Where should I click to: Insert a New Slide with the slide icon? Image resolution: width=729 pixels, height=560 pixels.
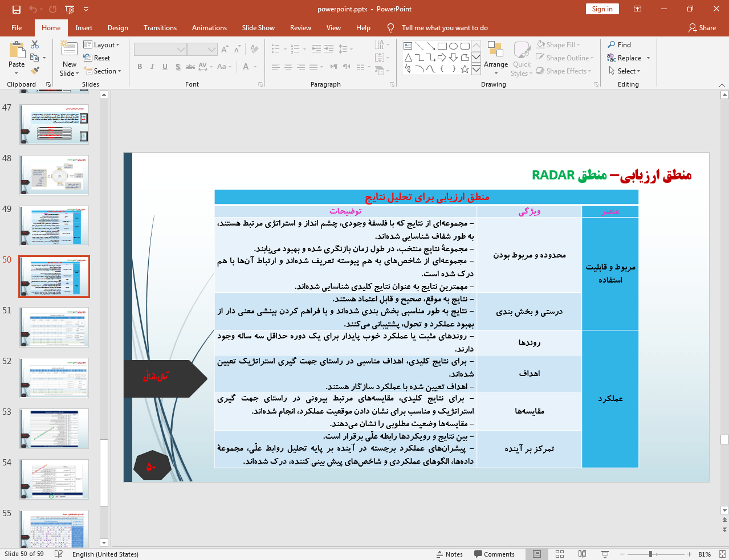point(69,49)
